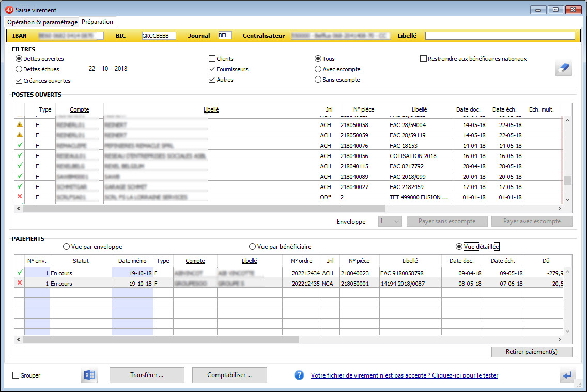Click green checkmark on COTISATION 2018 row
The image size is (587, 392).
(x=20, y=155)
